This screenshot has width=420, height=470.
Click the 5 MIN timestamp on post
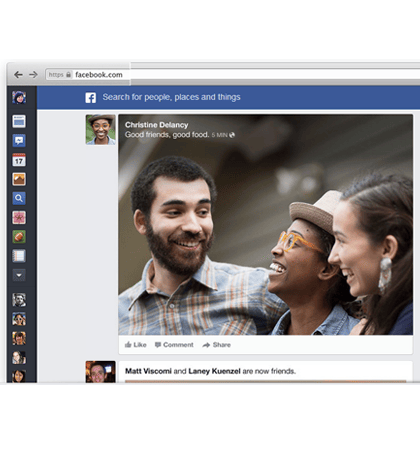pos(219,135)
